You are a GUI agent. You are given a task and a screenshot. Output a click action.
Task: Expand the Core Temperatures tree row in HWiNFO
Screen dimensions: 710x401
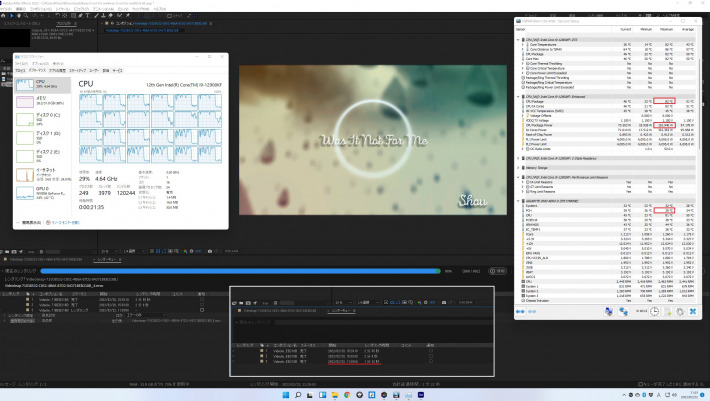click(522, 45)
